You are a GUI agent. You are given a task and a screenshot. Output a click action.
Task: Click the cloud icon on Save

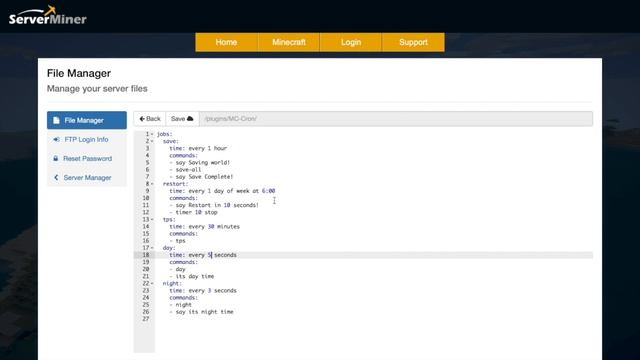pos(190,119)
